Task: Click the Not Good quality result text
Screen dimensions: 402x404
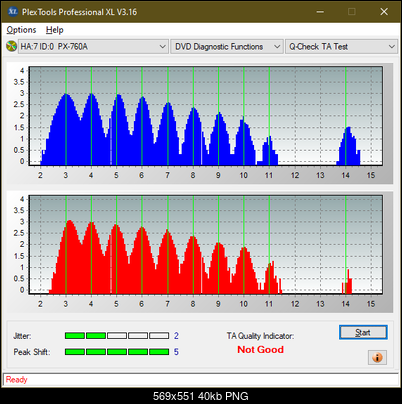Action: tap(260, 350)
